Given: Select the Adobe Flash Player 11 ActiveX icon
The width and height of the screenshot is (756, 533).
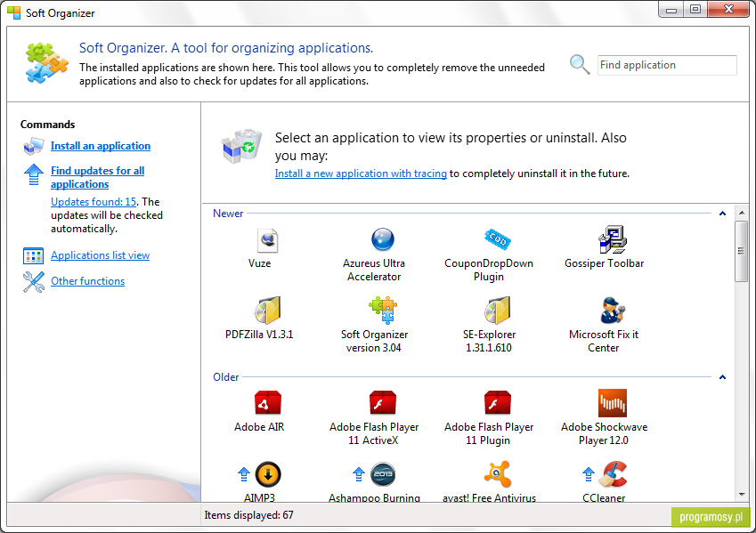Looking at the screenshot, I should click(x=382, y=403).
